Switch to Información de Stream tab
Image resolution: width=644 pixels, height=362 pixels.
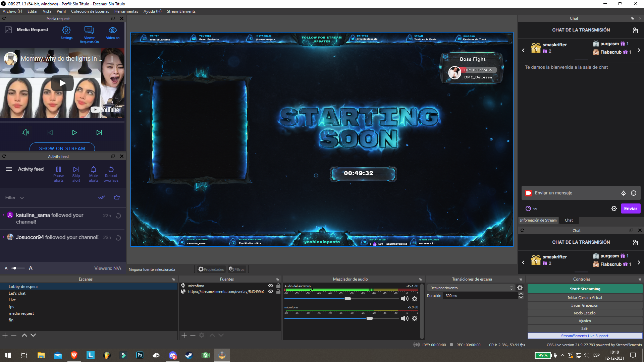click(x=538, y=221)
